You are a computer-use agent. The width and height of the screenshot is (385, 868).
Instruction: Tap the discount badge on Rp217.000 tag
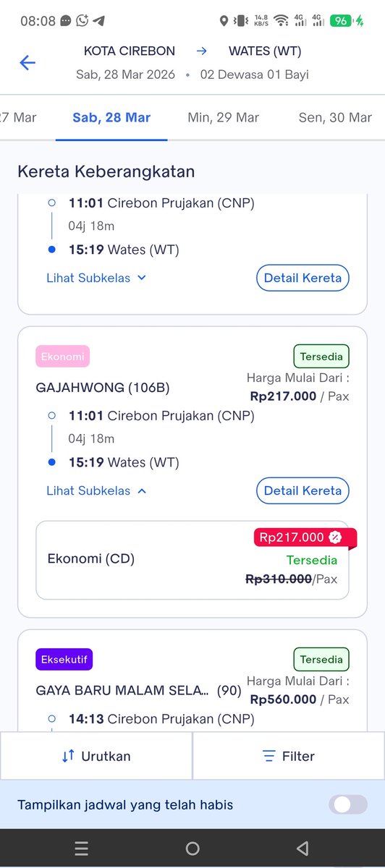coord(335,537)
